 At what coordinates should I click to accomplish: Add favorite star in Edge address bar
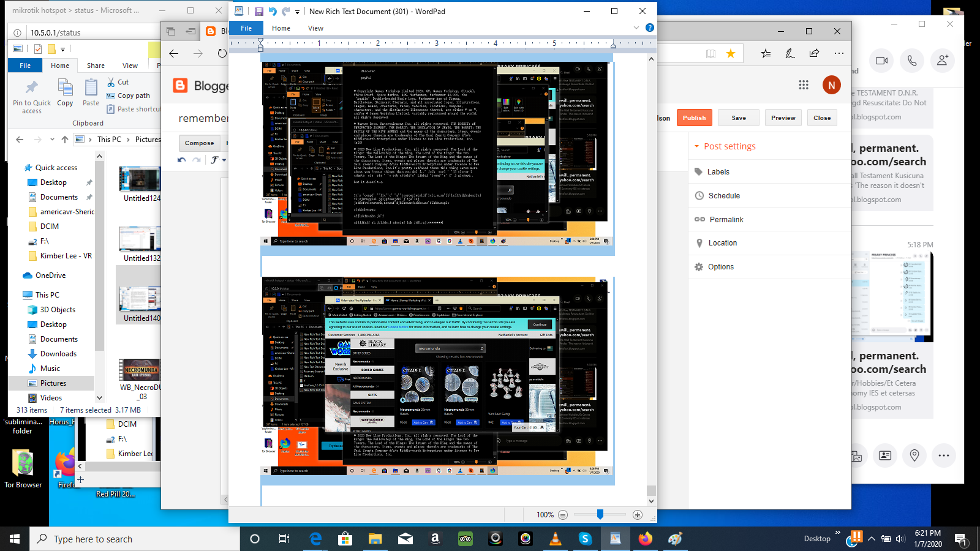(731, 54)
